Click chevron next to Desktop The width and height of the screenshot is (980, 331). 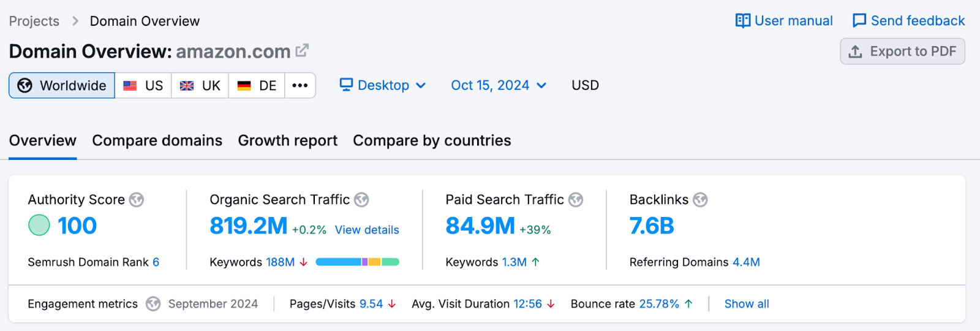[x=421, y=86]
